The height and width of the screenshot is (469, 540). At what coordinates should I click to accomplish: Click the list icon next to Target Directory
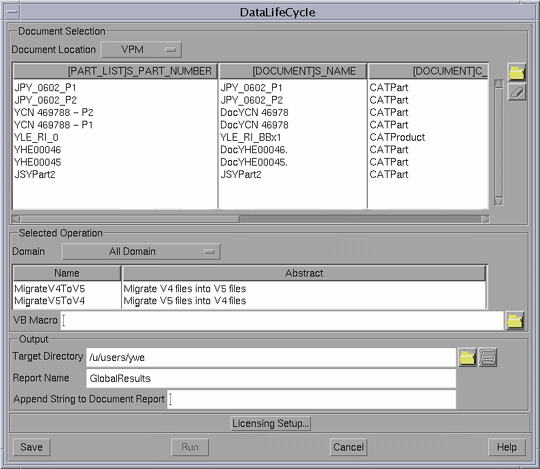(488, 357)
